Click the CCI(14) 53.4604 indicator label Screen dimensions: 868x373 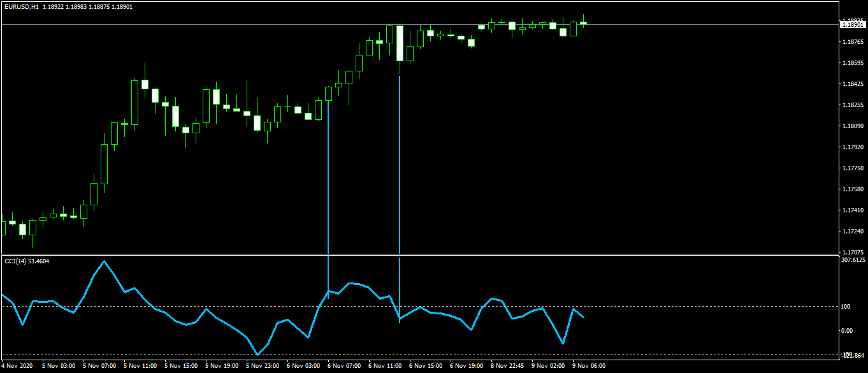pyautogui.click(x=27, y=261)
